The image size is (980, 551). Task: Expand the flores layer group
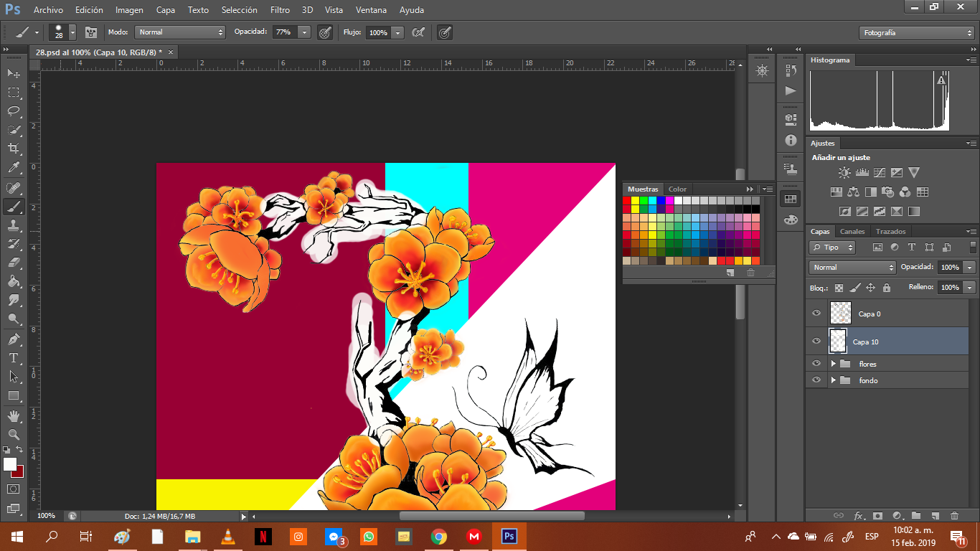pos(833,364)
